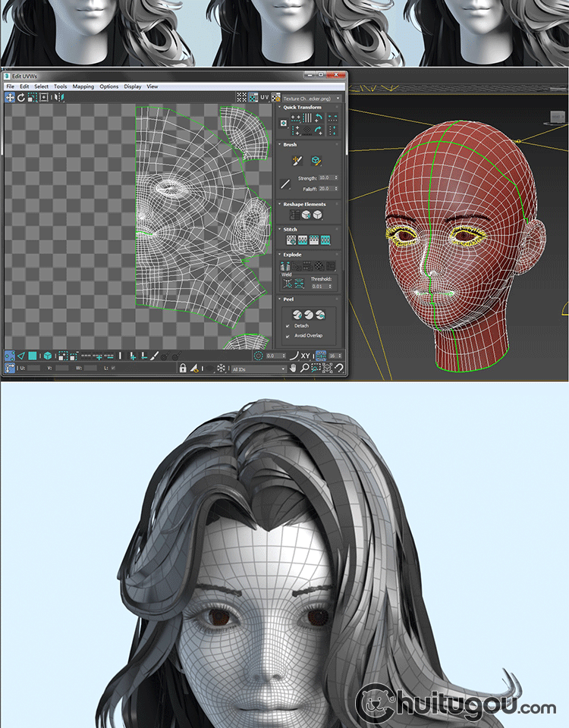Toggle the Detach checkbox in Peel
The image size is (569, 728).
pyautogui.click(x=288, y=326)
